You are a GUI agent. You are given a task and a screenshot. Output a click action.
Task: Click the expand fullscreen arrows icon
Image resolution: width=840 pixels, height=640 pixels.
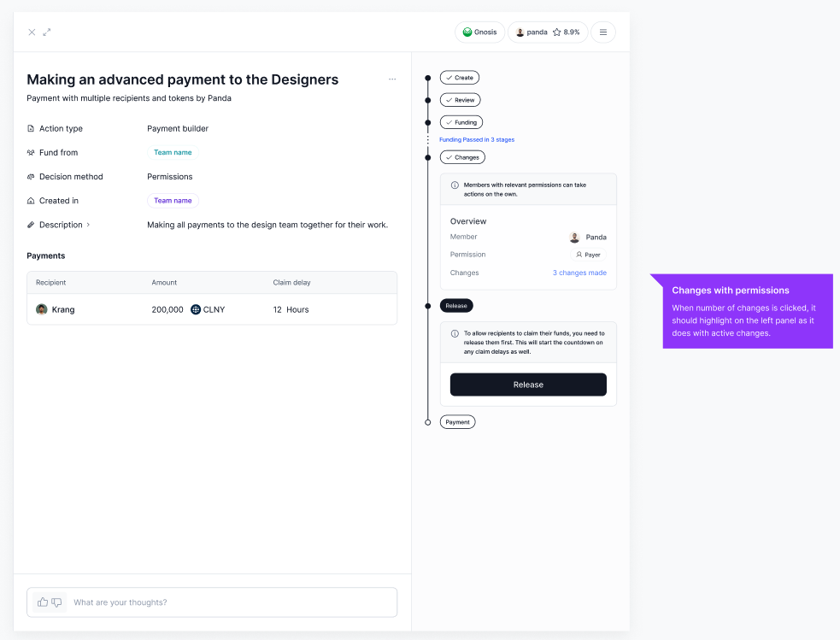[47, 32]
